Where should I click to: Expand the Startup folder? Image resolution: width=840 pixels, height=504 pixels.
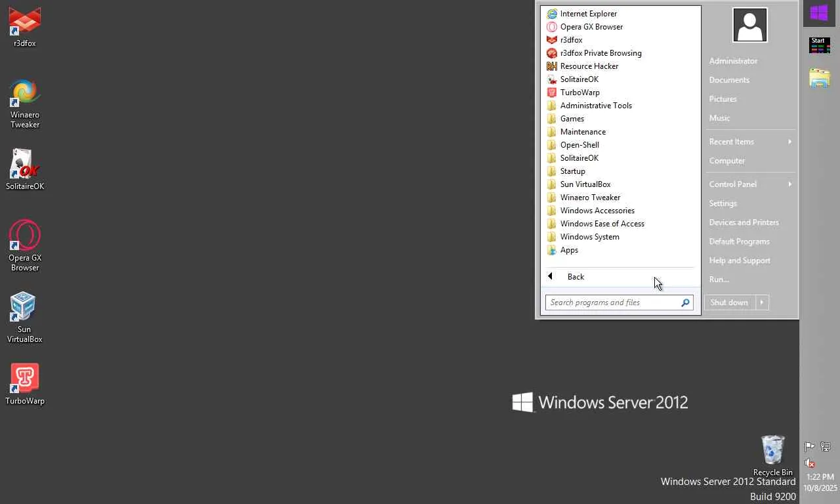click(620, 171)
